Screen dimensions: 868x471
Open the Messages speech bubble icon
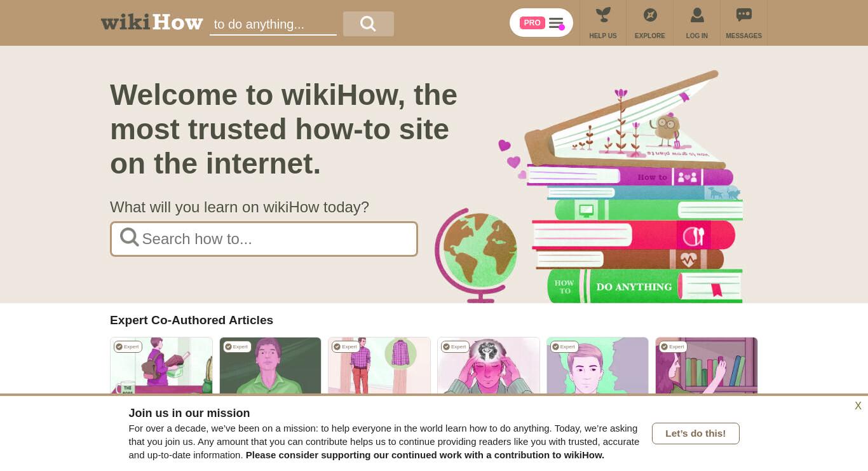(744, 15)
